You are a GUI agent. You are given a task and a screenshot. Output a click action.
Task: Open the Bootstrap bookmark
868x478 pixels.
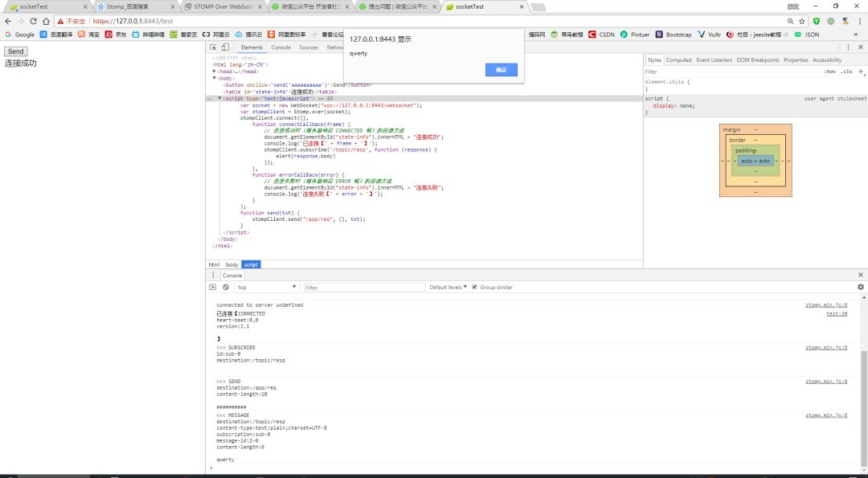674,35
